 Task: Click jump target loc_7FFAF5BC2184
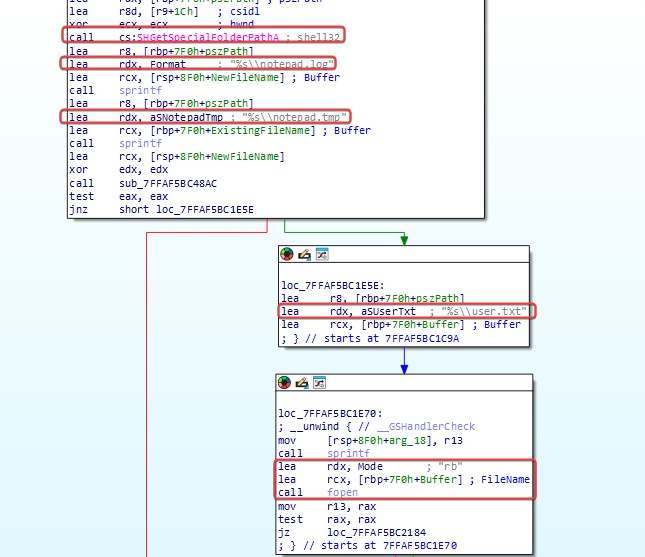376,533
